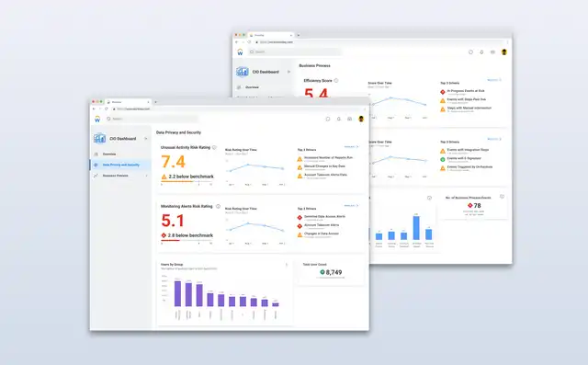Image resolution: width=588 pixels, height=365 pixels.
Task: Open the inbox icon in front window
Action: tap(349, 119)
